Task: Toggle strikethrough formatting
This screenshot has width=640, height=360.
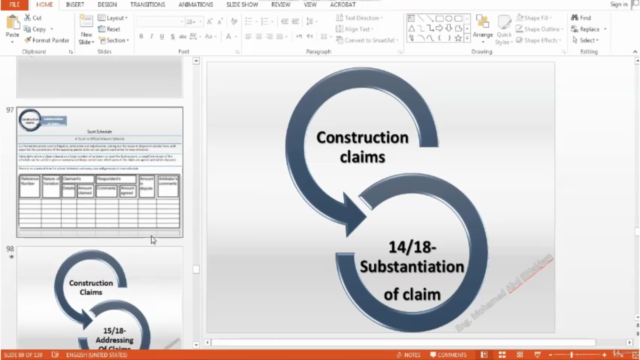Action: 183,37
